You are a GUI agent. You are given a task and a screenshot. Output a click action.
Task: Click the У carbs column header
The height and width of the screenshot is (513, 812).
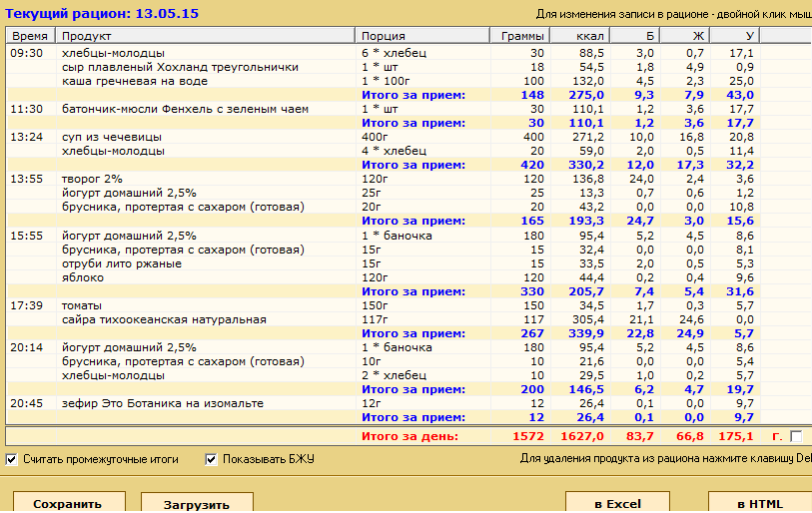(x=735, y=36)
